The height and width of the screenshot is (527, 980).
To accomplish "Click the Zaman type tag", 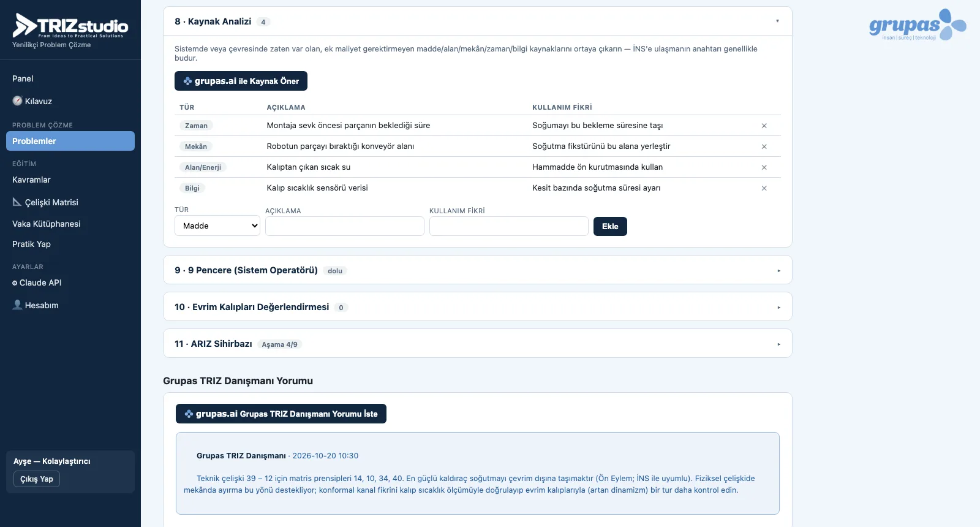I will tap(196, 126).
